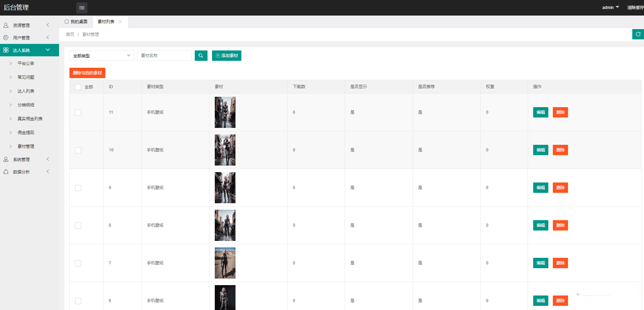Expand the 系统管理 sidebar menu
644x310 pixels.
click(x=21, y=159)
